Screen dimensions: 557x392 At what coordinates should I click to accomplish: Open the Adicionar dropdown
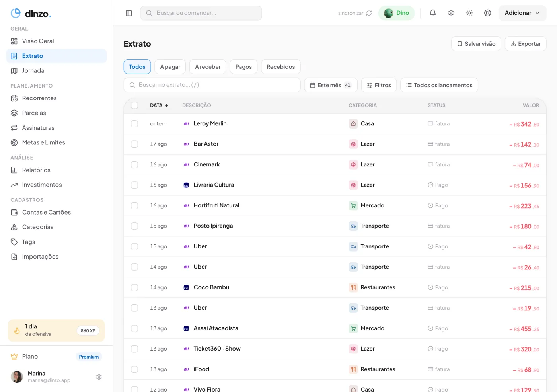[522, 13]
